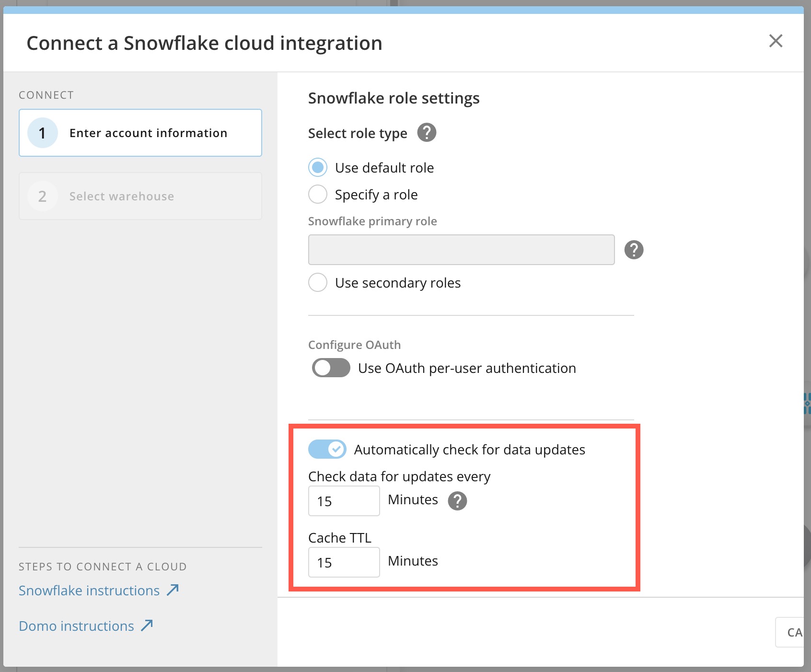Choose the Specify a role option

pos(318,195)
